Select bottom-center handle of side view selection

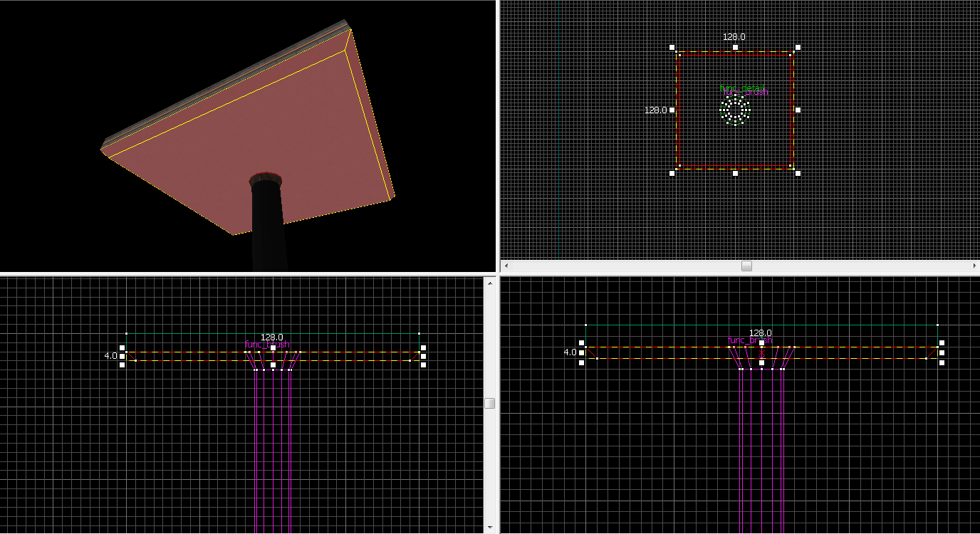click(x=761, y=362)
